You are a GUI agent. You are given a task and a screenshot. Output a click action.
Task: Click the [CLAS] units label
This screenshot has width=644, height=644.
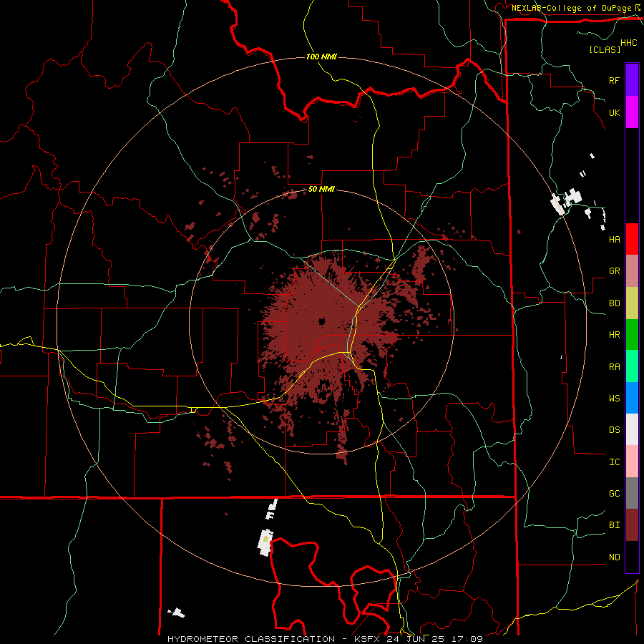(605, 50)
